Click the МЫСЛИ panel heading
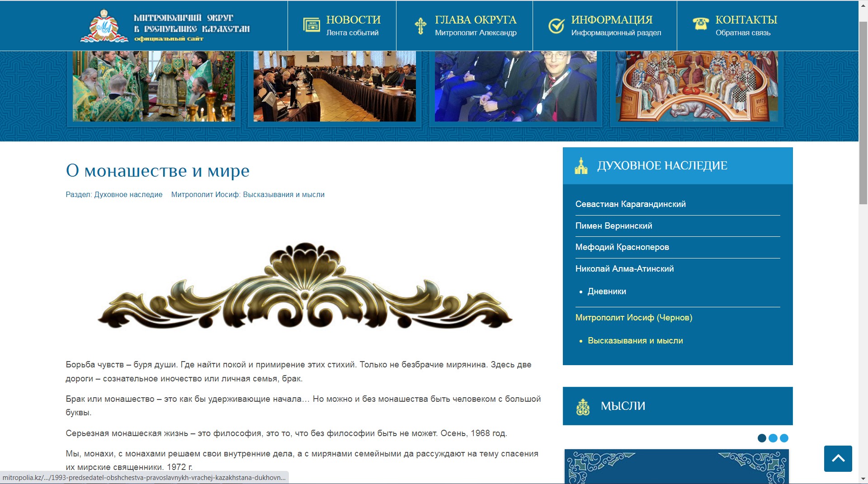868x484 pixels. [623, 406]
